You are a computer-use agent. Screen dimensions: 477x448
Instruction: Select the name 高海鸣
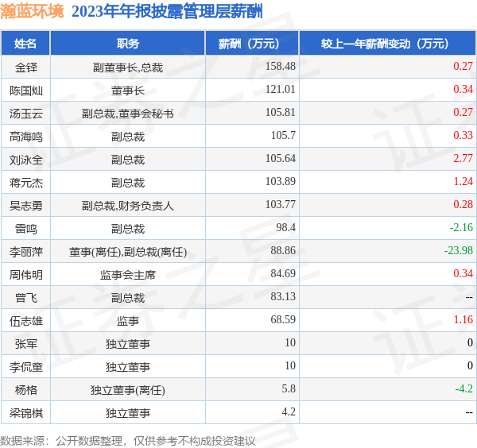tap(26, 137)
